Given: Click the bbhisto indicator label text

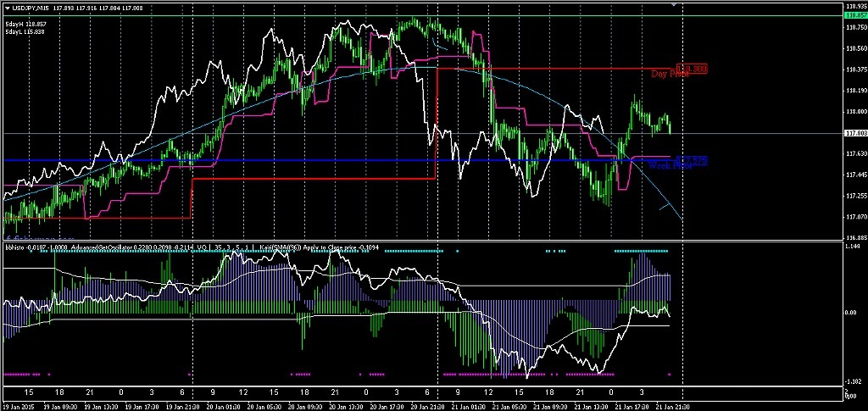Looking at the screenshot, I should pyautogui.click(x=14, y=248).
